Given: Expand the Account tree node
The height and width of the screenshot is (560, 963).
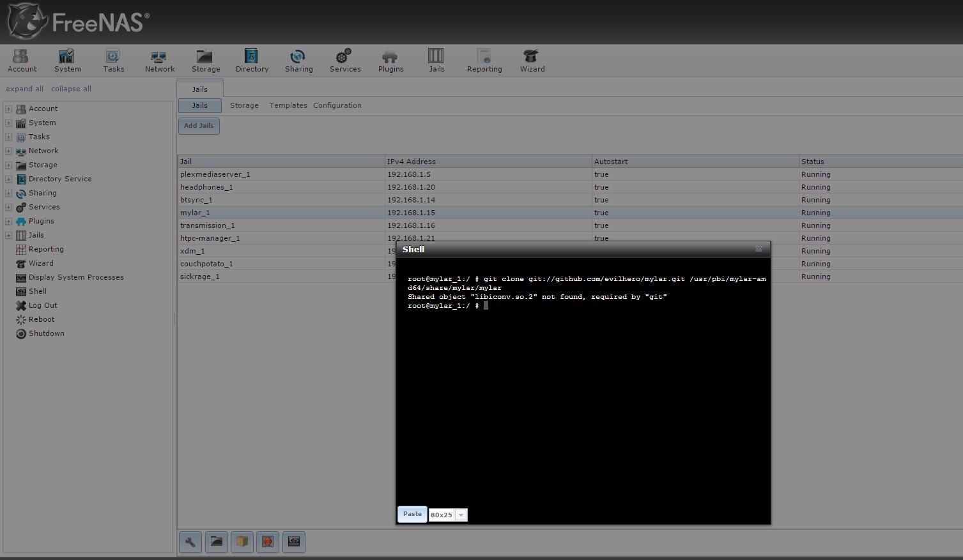Looking at the screenshot, I should (8, 109).
